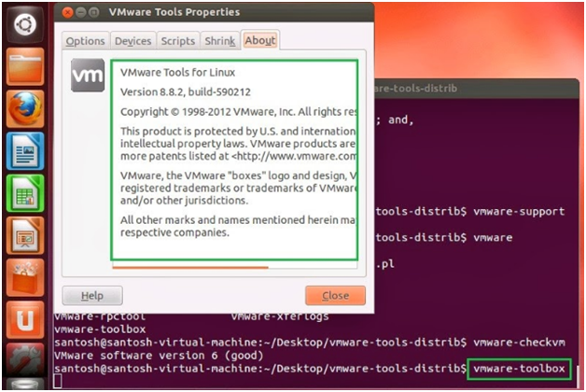
Task: Switch to the Options tab
Action: 85,41
